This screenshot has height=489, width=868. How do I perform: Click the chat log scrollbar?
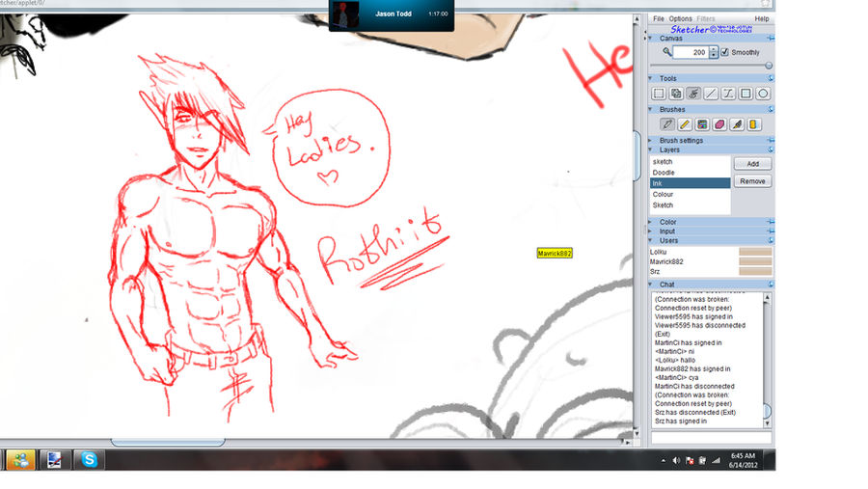click(768, 360)
